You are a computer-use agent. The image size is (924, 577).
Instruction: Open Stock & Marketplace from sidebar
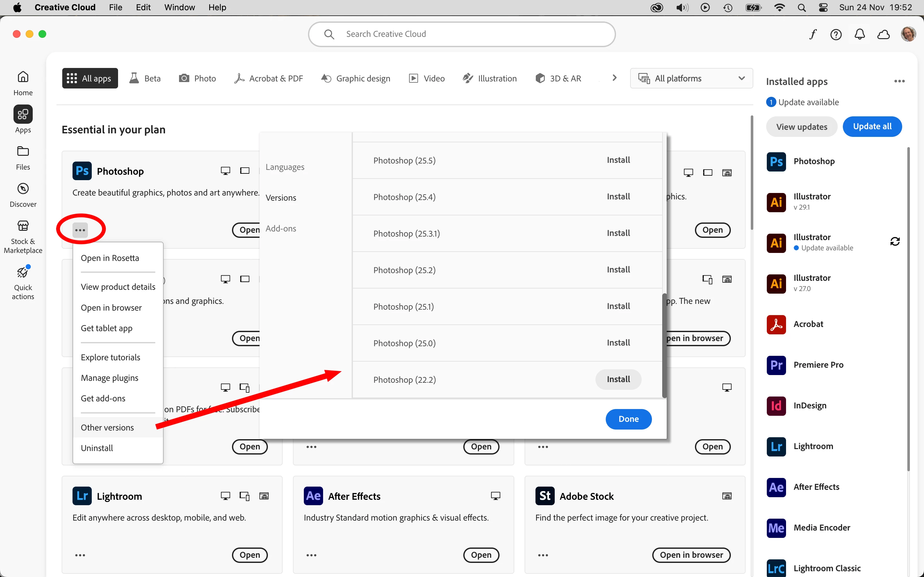click(23, 226)
